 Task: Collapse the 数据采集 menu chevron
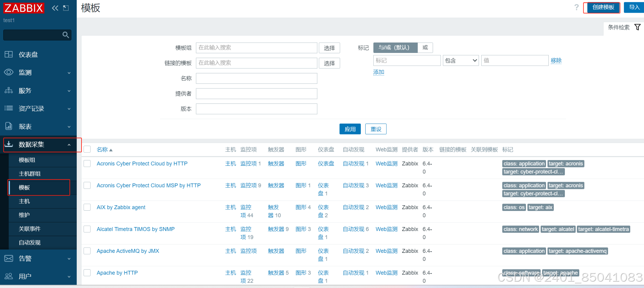tap(69, 145)
